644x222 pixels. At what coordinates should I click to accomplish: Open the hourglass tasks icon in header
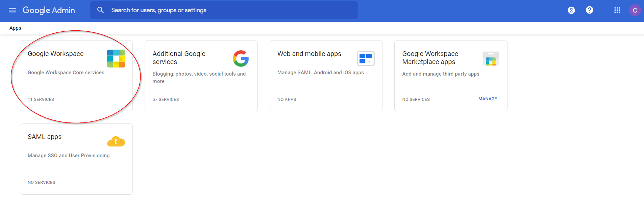(x=571, y=10)
